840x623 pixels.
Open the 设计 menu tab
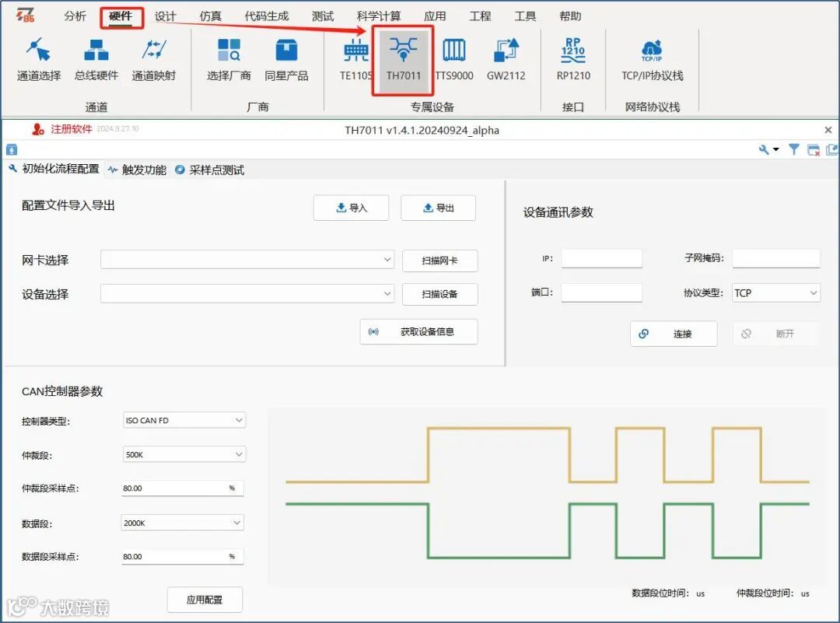165,16
